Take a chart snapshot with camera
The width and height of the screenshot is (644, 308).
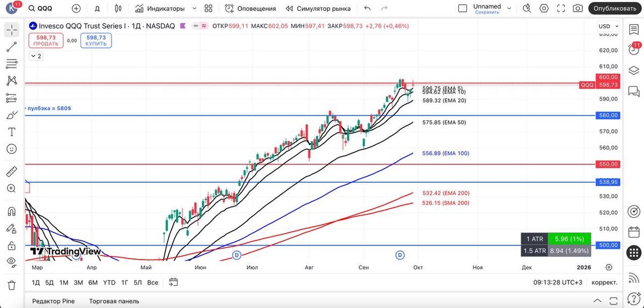(x=577, y=9)
